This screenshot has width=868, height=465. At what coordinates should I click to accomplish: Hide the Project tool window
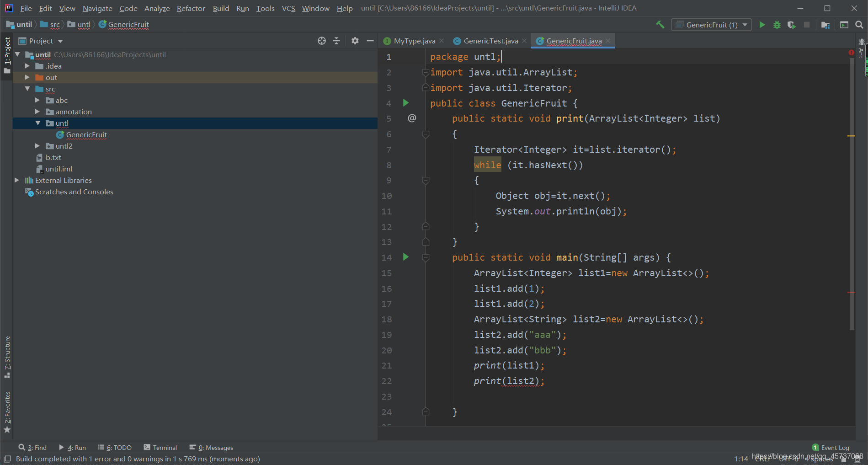pos(370,41)
